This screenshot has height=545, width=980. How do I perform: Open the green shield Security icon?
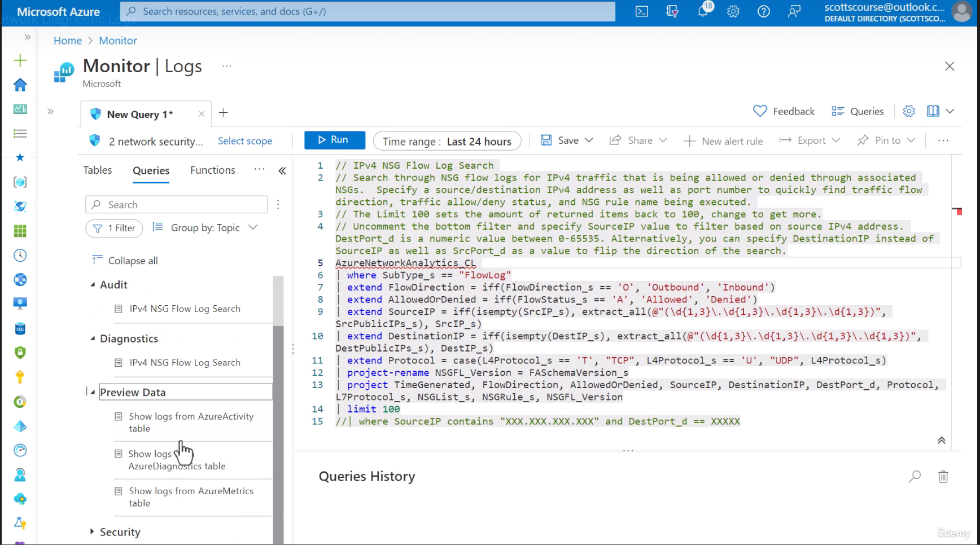(20, 353)
